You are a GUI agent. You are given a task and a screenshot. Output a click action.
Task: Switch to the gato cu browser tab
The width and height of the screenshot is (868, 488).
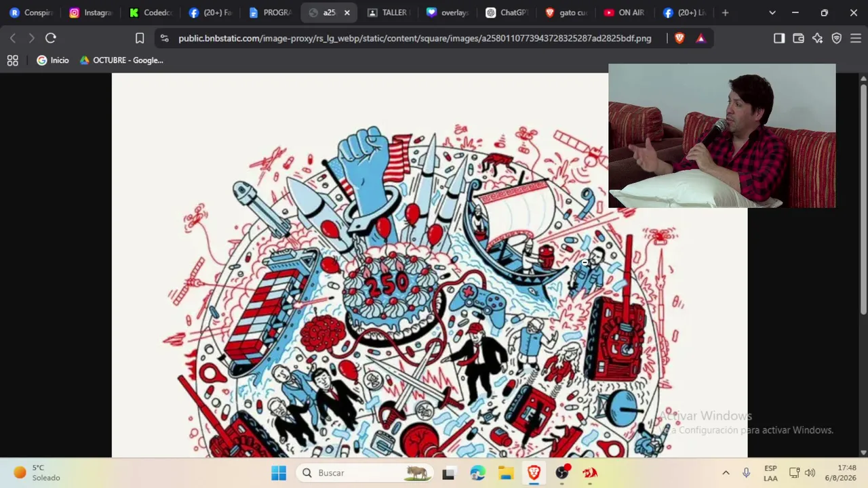(567, 13)
